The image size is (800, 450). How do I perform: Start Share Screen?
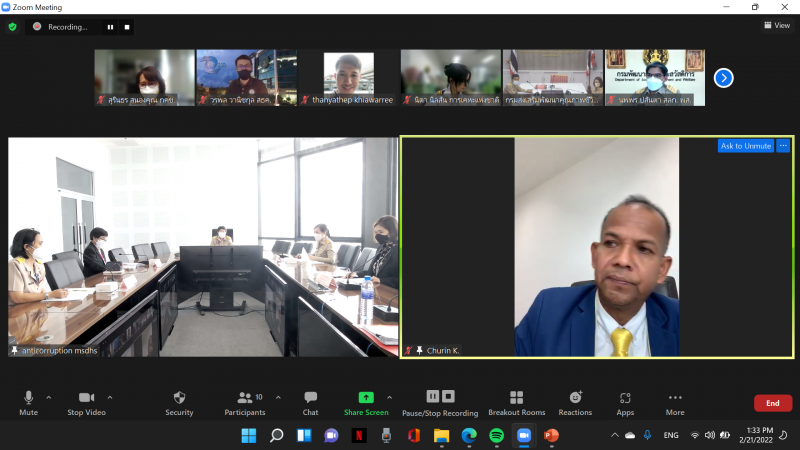[366, 403]
